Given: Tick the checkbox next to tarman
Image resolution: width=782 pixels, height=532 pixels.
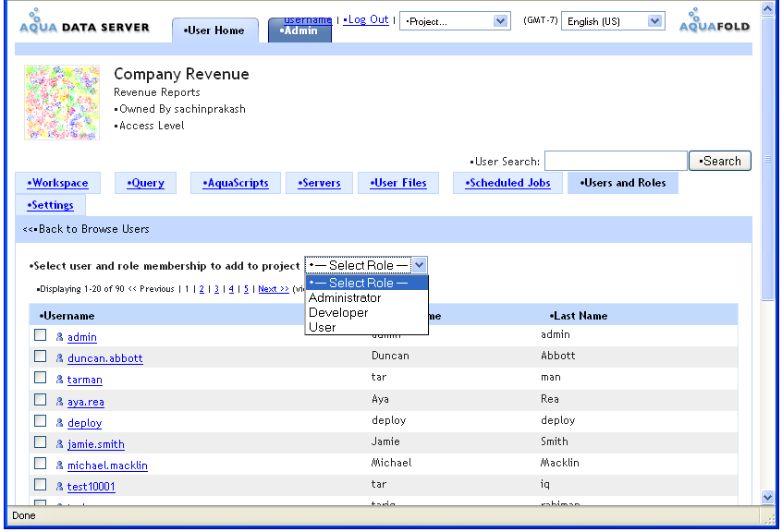Looking at the screenshot, I should (x=40, y=378).
